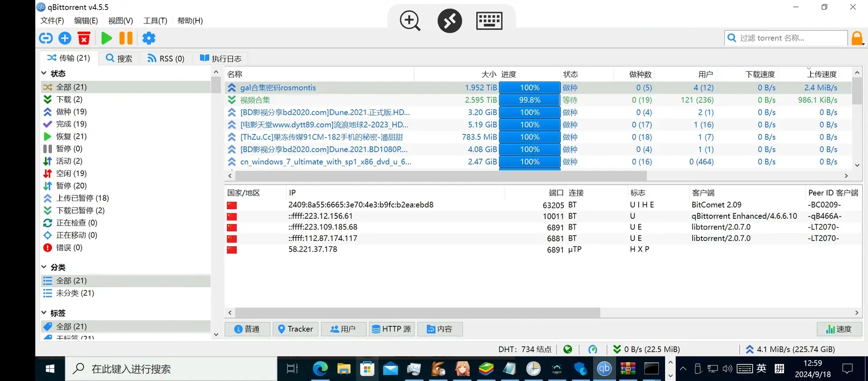Select the 下载 (2) status filter
Viewport: 868px width, 381px height.
126,99
